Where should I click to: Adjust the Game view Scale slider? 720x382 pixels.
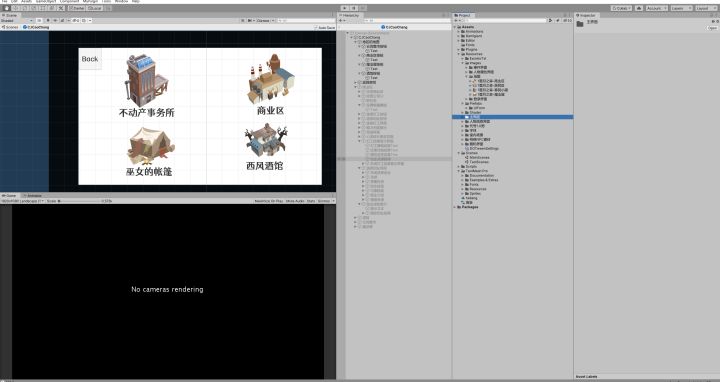pyautogui.click(x=78, y=201)
